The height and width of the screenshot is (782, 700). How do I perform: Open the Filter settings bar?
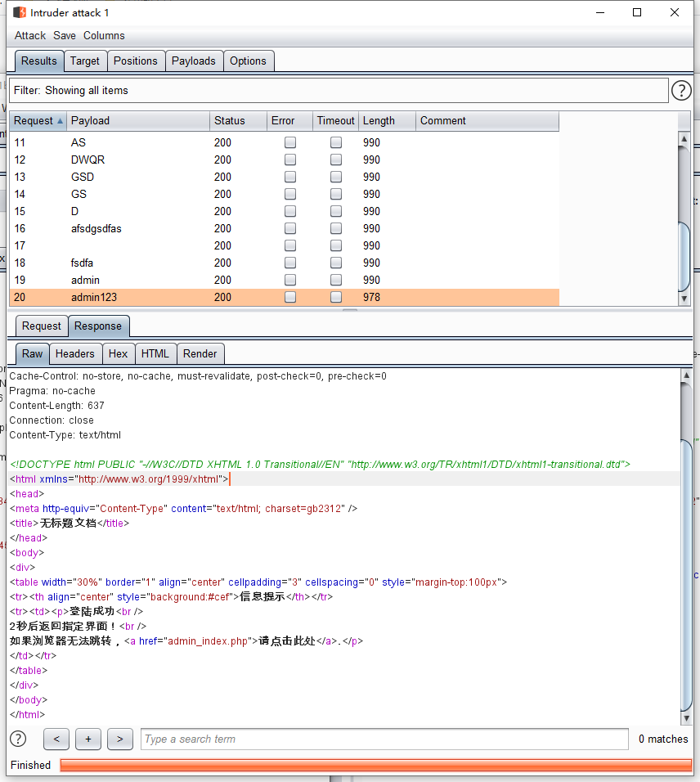[339, 90]
